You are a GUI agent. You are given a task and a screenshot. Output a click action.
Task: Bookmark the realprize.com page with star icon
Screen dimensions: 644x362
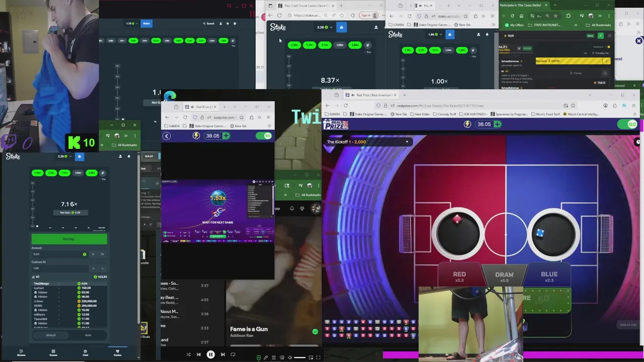pyautogui.click(x=573, y=106)
